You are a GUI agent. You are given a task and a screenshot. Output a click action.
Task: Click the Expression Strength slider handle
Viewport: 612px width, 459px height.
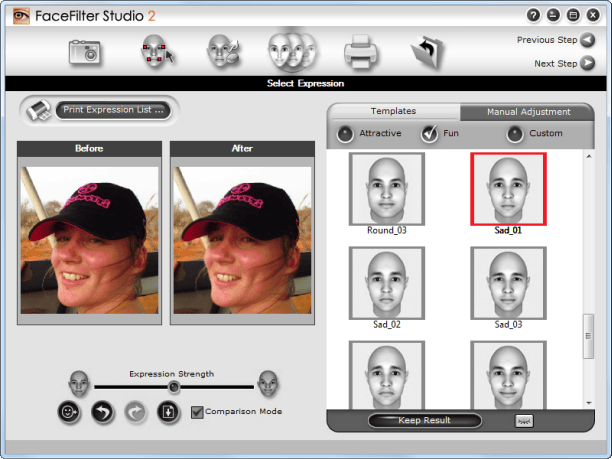tap(174, 387)
